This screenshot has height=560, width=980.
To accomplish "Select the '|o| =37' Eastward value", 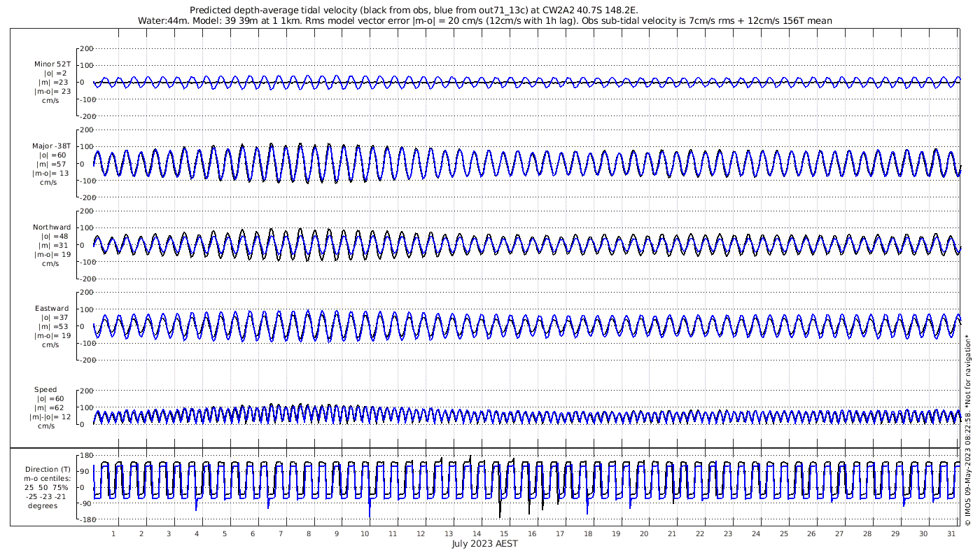I will pyautogui.click(x=53, y=318).
